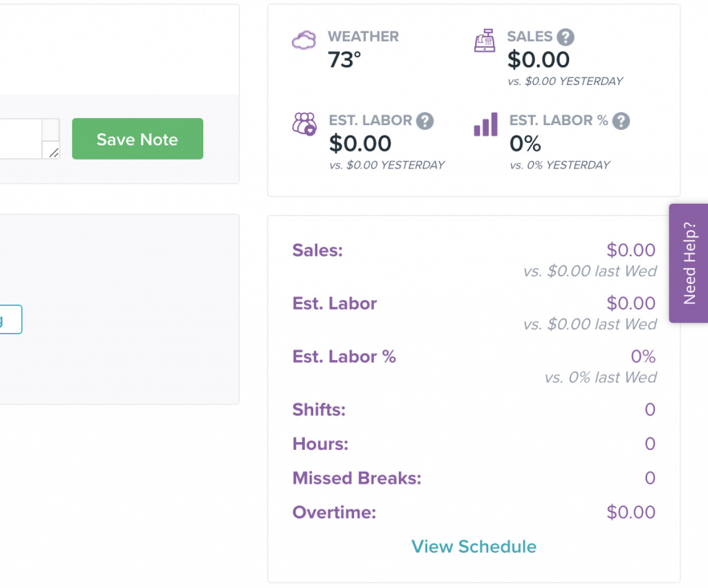
Task: Click the Sales $0.00 total
Action: click(x=539, y=60)
